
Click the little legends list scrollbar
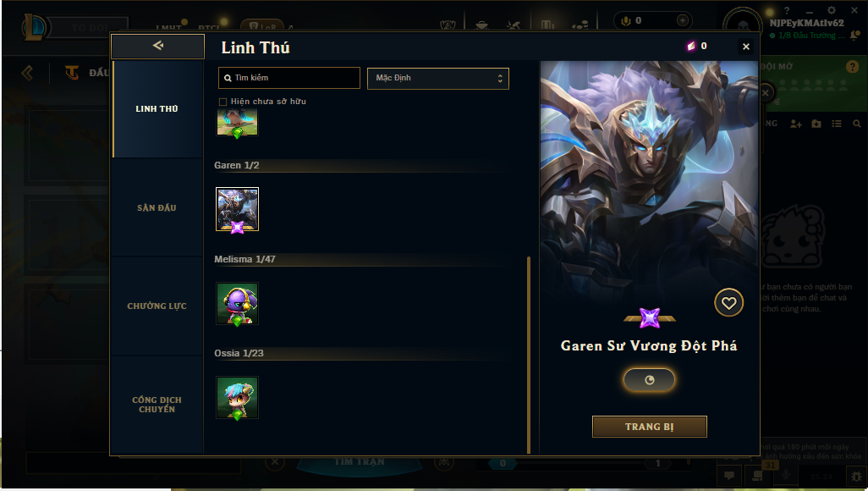tap(529, 355)
